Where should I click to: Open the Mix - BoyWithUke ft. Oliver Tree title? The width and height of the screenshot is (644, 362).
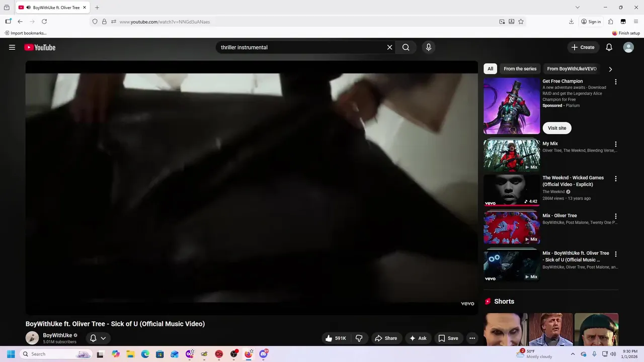pyautogui.click(x=576, y=256)
